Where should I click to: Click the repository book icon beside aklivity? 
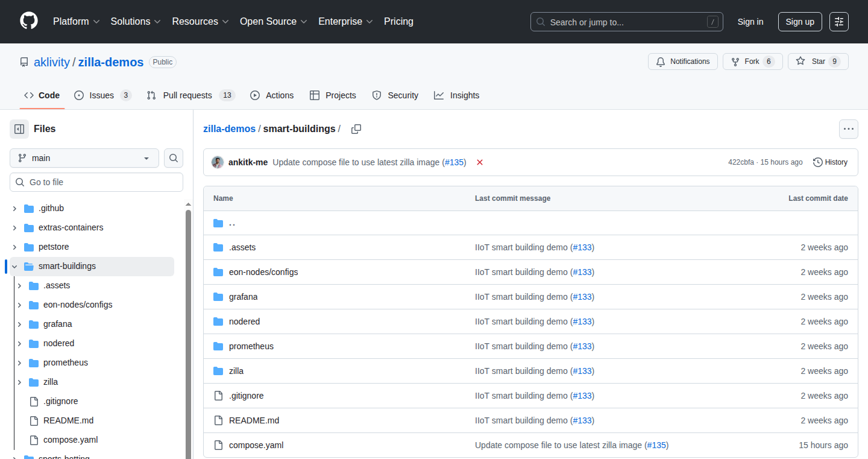tap(24, 62)
